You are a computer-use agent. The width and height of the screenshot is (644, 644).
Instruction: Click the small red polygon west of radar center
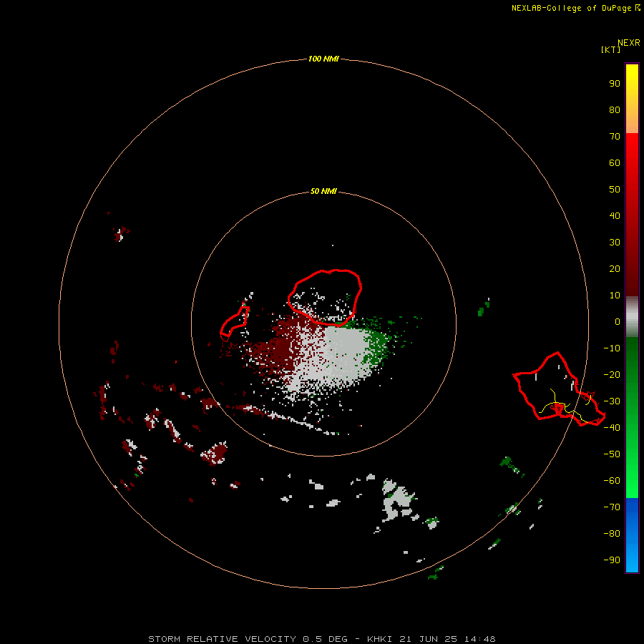tap(235, 324)
